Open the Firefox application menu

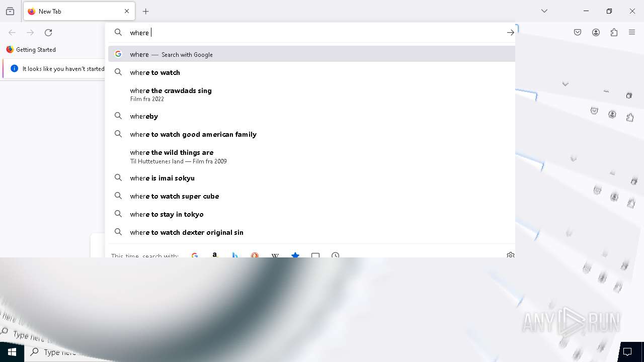[x=632, y=33]
